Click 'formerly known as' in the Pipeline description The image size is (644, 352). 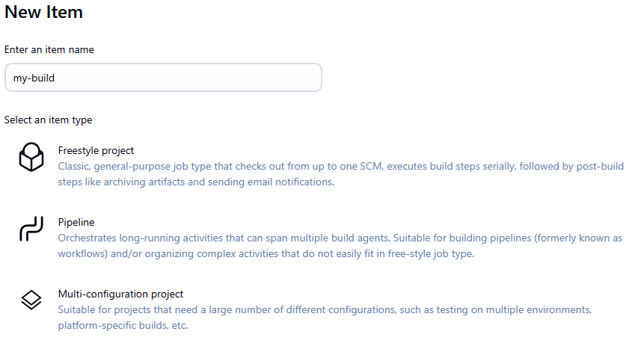580,238
